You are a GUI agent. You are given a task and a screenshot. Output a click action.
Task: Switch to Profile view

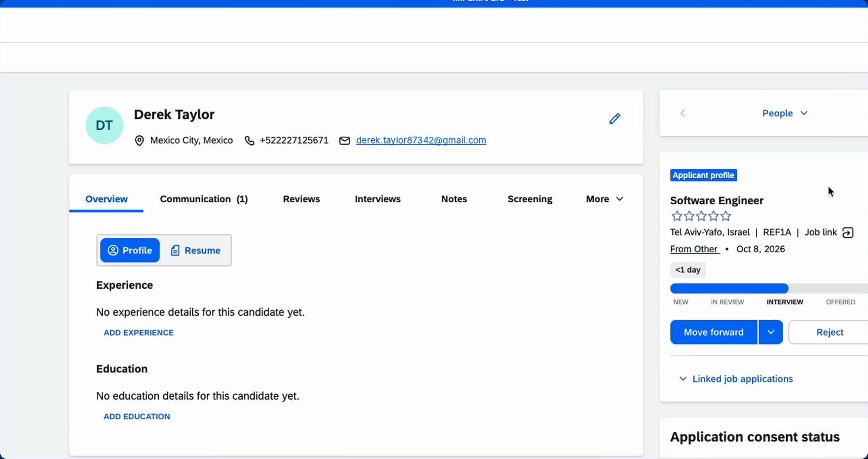tap(130, 250)
